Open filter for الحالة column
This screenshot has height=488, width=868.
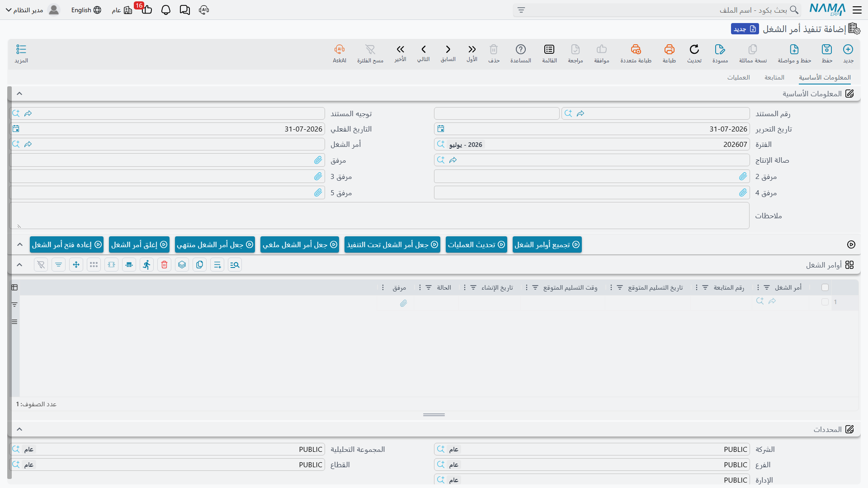click(429, 287)
